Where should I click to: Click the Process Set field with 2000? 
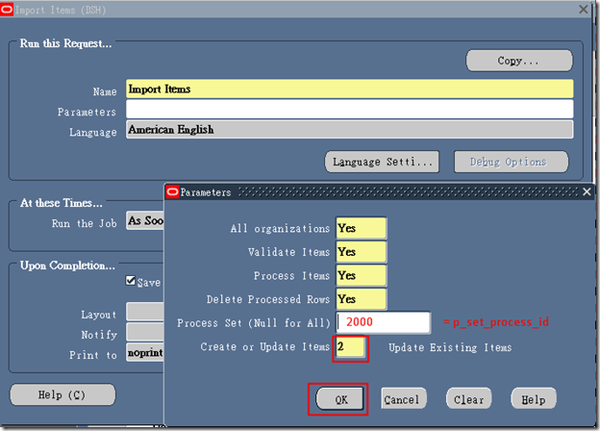click(383, 322)
